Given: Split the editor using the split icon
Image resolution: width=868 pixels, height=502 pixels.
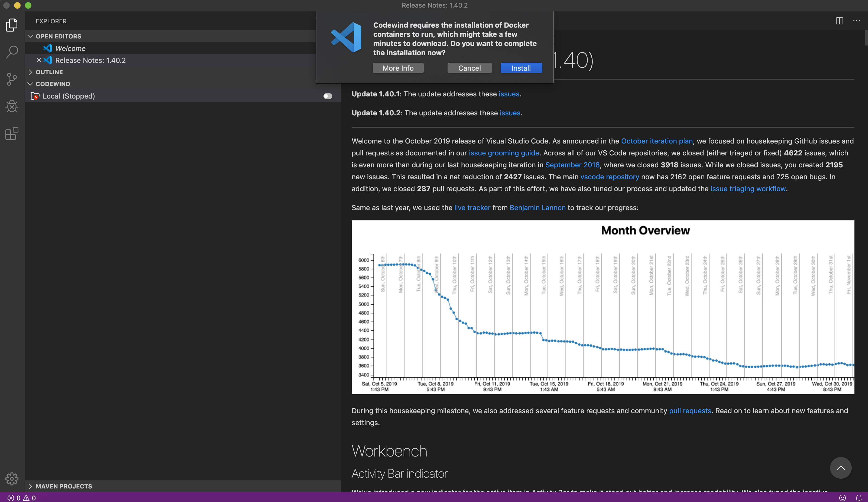Looking at the screenshot, I should point(839,21).
